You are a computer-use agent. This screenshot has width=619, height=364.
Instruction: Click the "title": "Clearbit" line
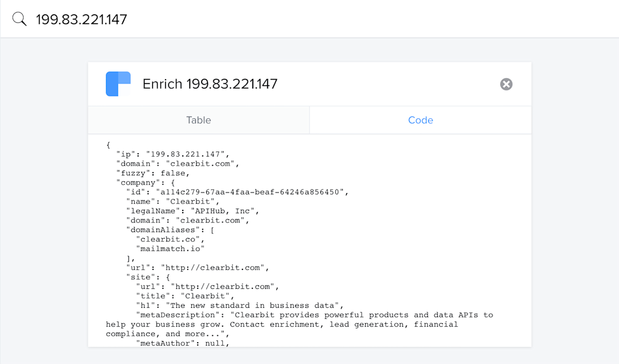(x=185, y=296)
